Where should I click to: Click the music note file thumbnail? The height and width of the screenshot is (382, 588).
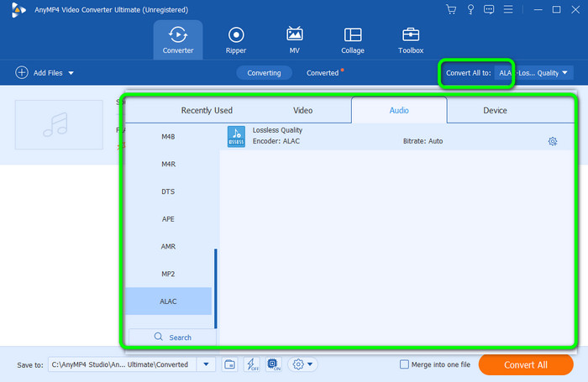tap(59, 125)
